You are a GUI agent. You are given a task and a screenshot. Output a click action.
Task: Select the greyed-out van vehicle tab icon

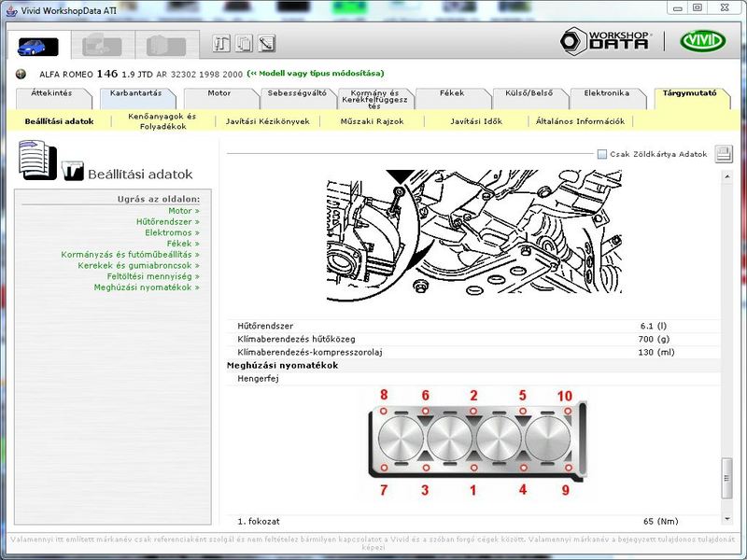(x=102, y=45)
